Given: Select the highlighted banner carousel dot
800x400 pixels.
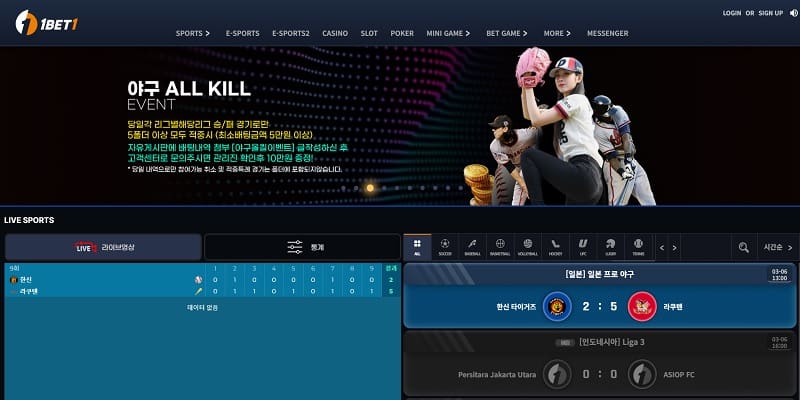Looking at the screenshot, I should [x=370, y=187].
